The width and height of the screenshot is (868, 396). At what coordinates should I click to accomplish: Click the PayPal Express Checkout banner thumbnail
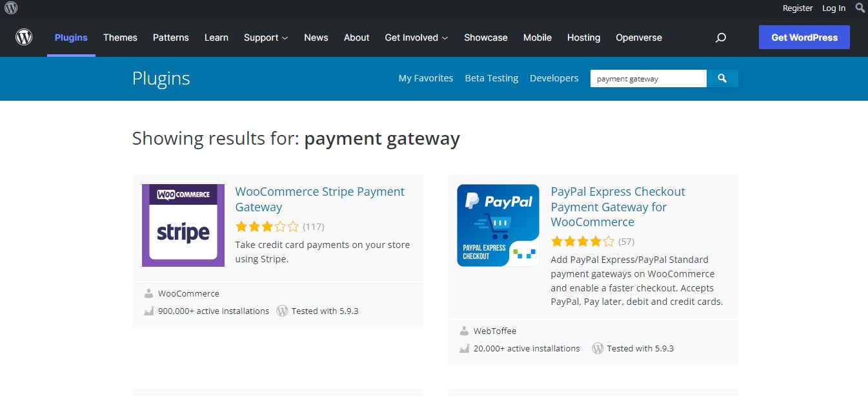(498, 225)
